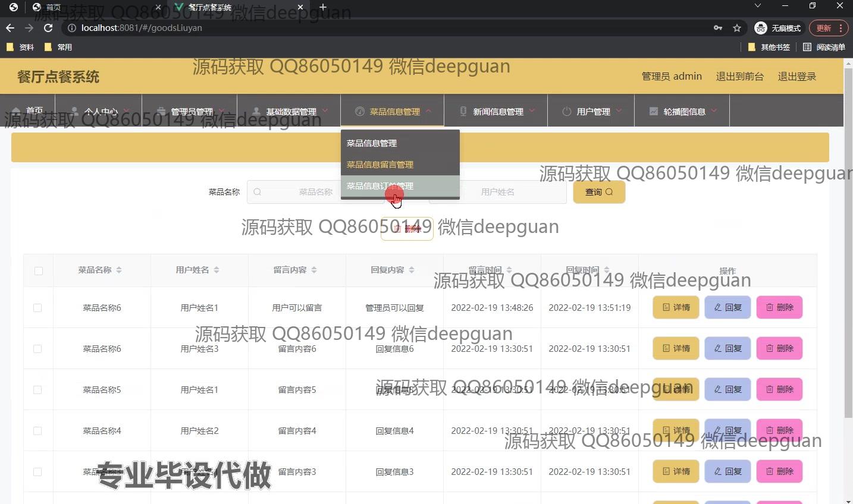
Task: Click the 查询 search button
Action: tap(598, 192)
